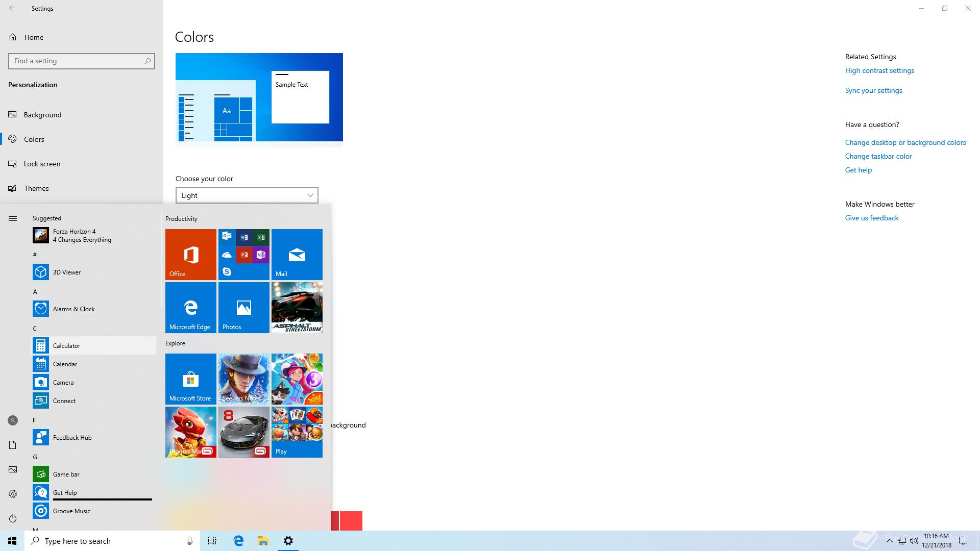The height and width of the screenshot is (551, 980).
Task: Click the letter C group header
Action: 35,328
